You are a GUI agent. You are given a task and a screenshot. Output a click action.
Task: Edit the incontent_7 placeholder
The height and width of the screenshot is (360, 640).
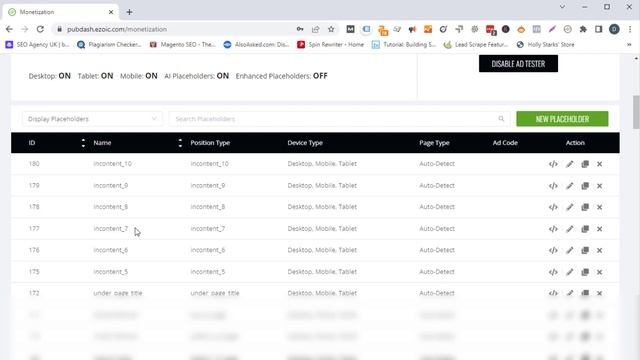[569, 229]
